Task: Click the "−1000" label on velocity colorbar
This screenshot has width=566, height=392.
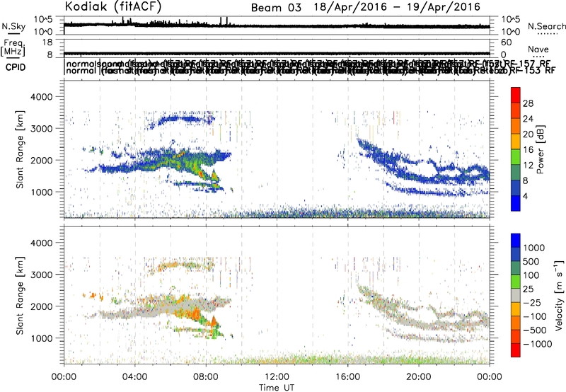Action: (x=537, y=344)
